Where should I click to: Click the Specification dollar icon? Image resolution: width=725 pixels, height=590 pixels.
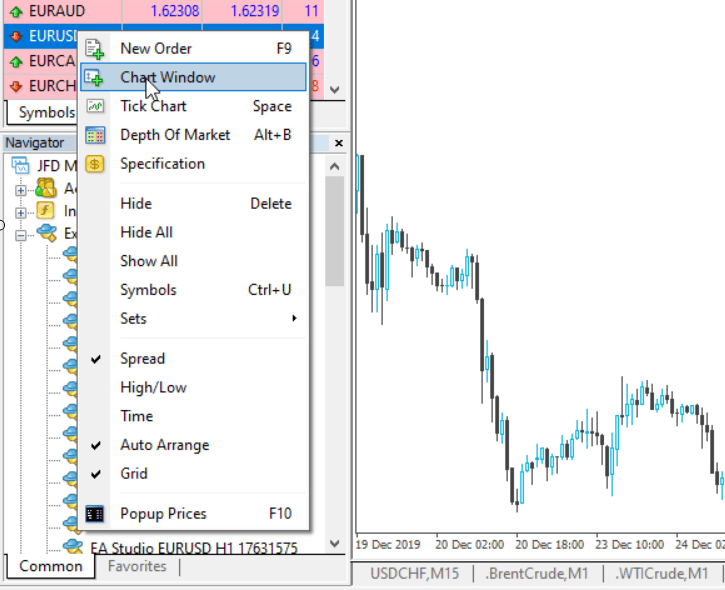pyautogui.click(x=95, y=164)
